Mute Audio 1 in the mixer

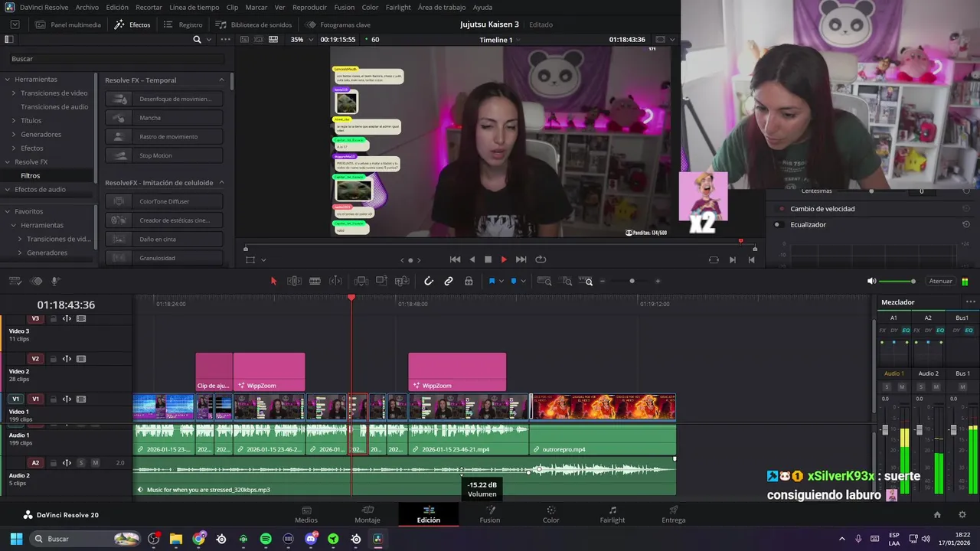pos(902,386)
